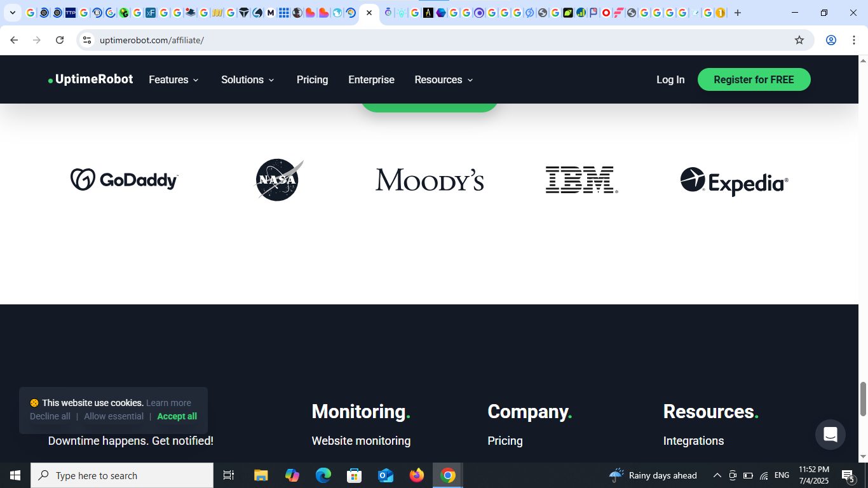This screenshot has height=488, width=868.
Task: Click the UptimeRobot logo in header
Action: pos(91,79)
